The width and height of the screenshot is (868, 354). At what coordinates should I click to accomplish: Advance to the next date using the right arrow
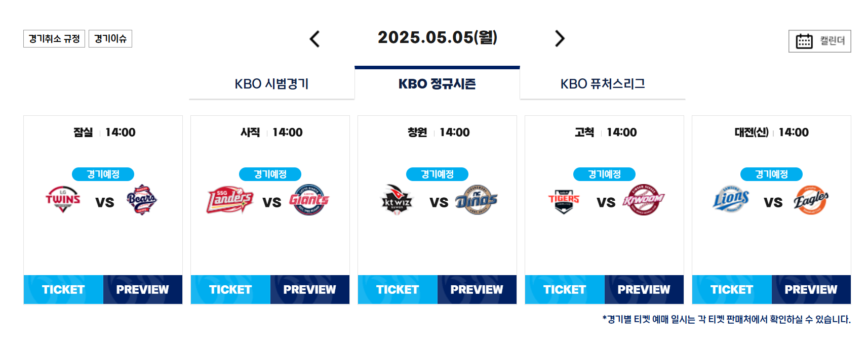(x=560, y=38)
